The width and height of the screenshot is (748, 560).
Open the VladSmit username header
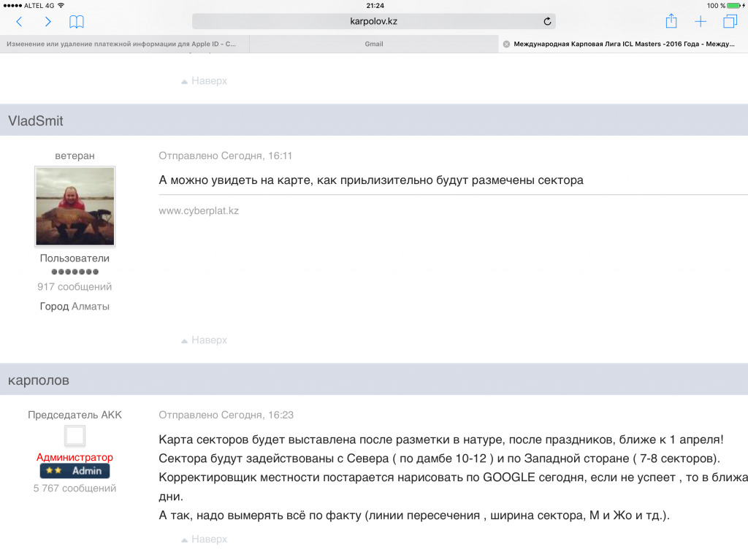(x=36, y=120)
